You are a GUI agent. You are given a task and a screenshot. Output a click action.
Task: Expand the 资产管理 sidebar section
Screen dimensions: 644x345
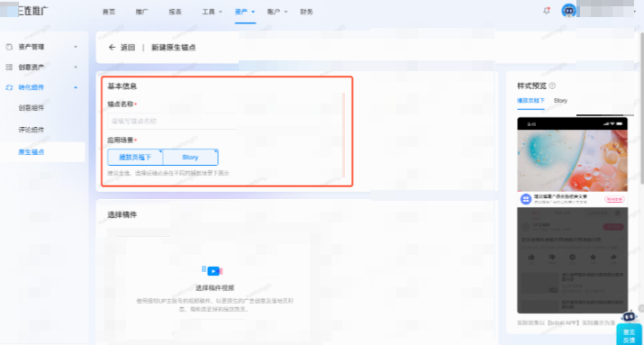[76, 47]
